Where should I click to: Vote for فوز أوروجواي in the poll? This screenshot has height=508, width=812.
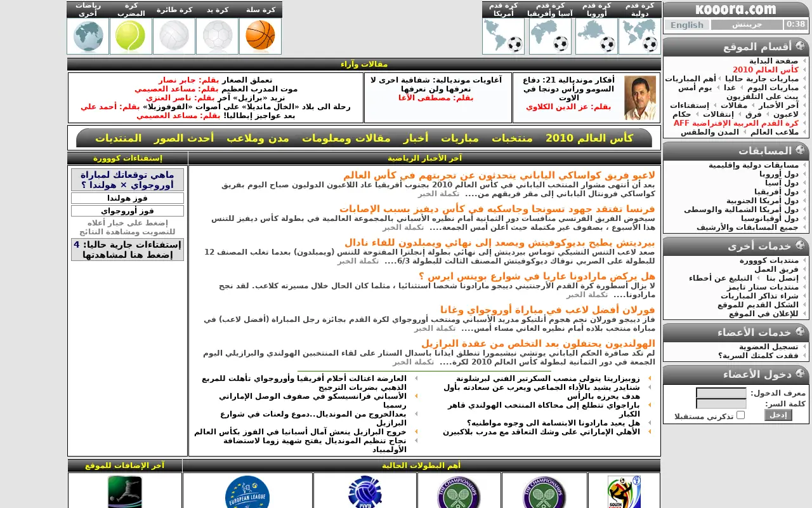coord(128,211)
